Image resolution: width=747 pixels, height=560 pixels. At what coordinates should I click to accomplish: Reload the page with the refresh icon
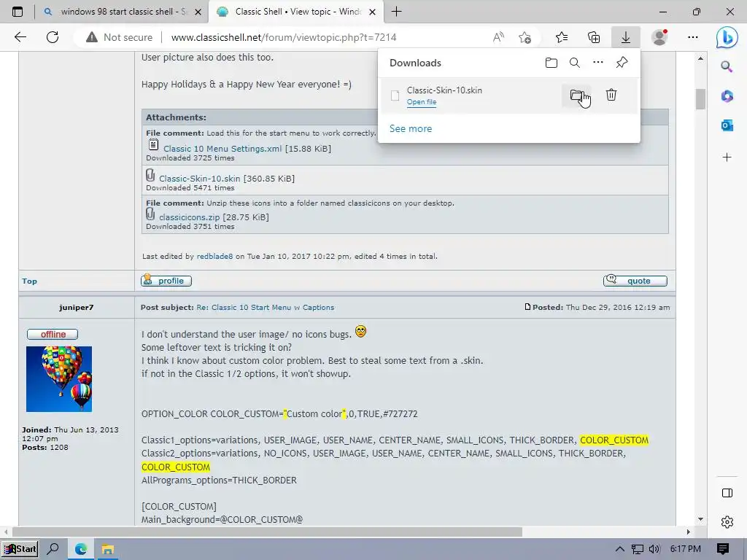point(53,37)
